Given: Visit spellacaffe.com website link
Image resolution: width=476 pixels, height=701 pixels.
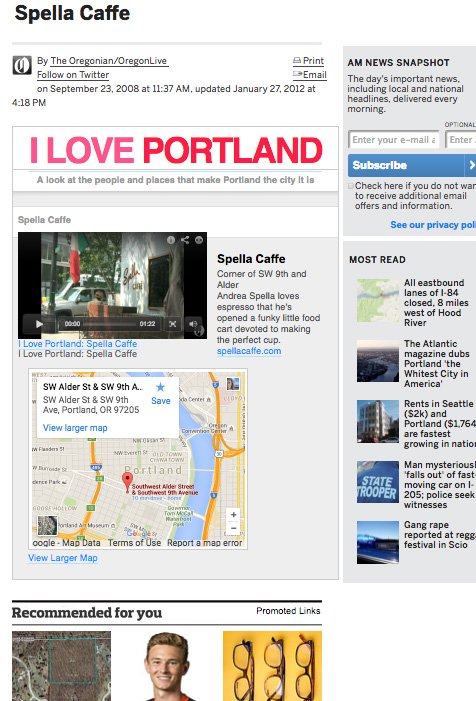Looking at the screenshot, I should coord(249,351).
